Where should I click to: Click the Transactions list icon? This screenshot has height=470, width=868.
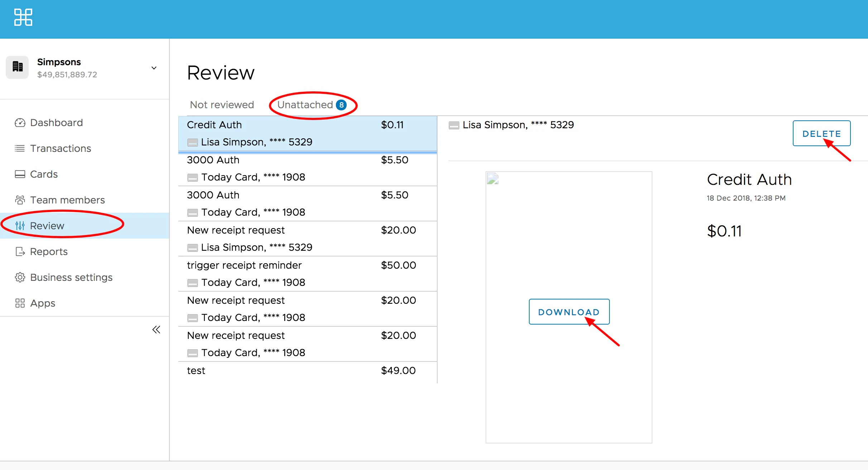tap(20, 149)
